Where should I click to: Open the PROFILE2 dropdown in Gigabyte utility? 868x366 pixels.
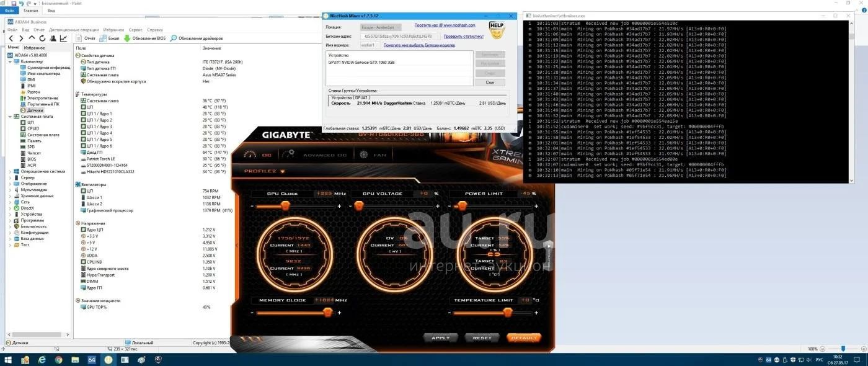pyautogui.click(x=265, y=171)
